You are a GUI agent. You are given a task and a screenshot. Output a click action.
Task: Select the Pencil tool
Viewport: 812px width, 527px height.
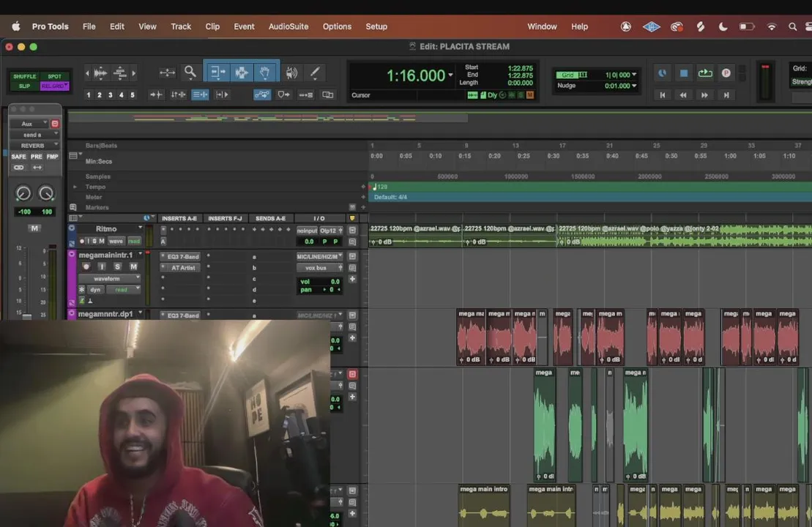click(x=315, y=72)
